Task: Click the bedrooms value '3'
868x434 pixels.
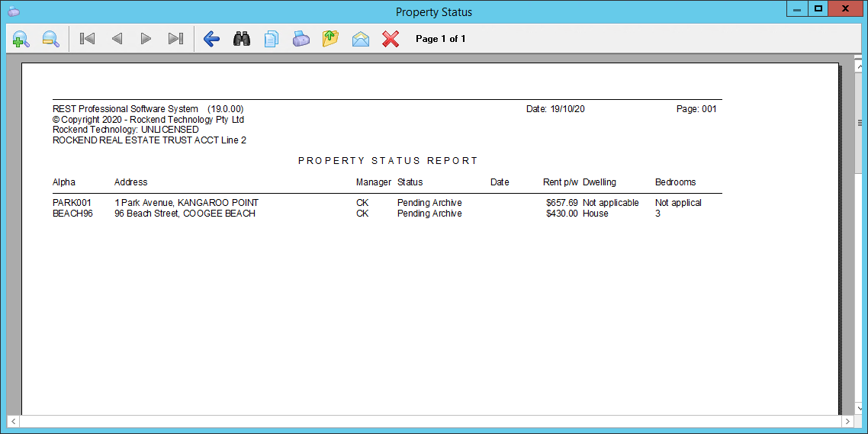Action: (657, 214)
